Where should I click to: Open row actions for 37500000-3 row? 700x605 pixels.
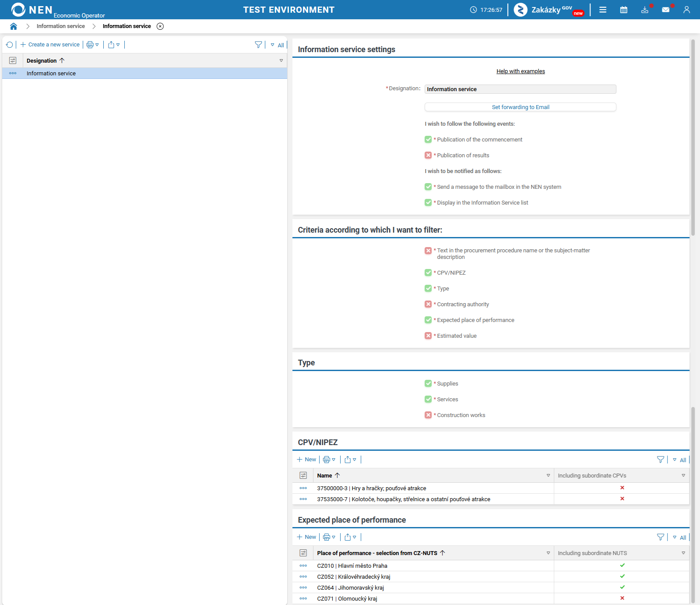303,488
